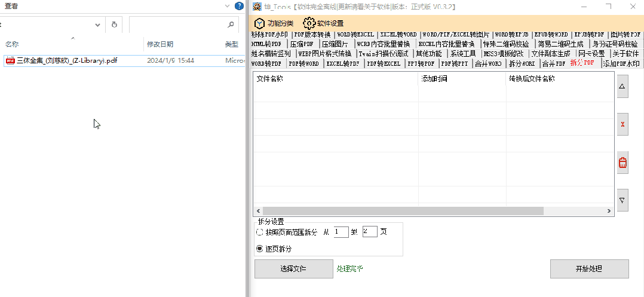644x297 pixels.
Task: Open the 简易二维码生成 tab
Action: pos(560,44)
